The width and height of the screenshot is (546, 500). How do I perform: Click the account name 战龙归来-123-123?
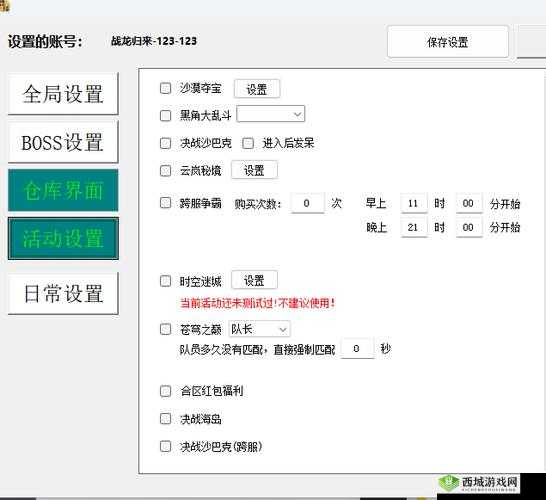154,41
